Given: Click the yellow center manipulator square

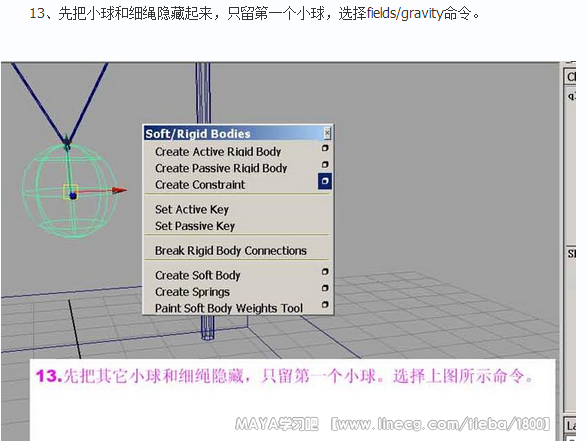Looking at the screenshot, I should (70, 191).
